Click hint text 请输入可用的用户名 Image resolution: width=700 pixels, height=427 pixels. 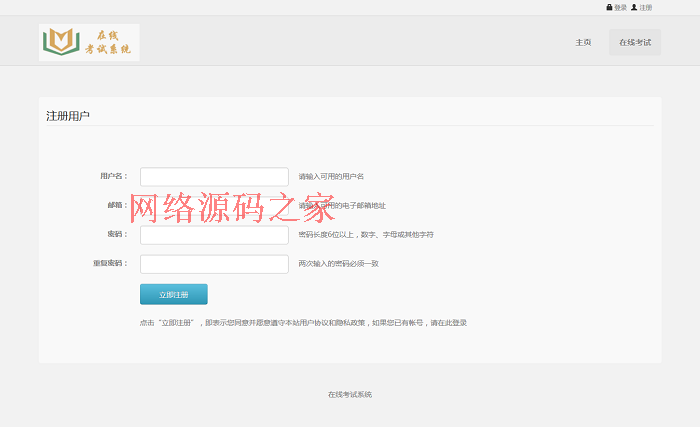point(331,177)
